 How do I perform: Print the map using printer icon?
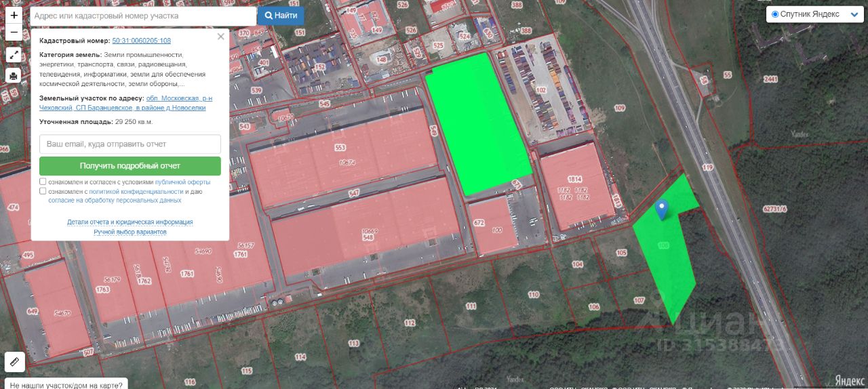(x=14, y=75)
